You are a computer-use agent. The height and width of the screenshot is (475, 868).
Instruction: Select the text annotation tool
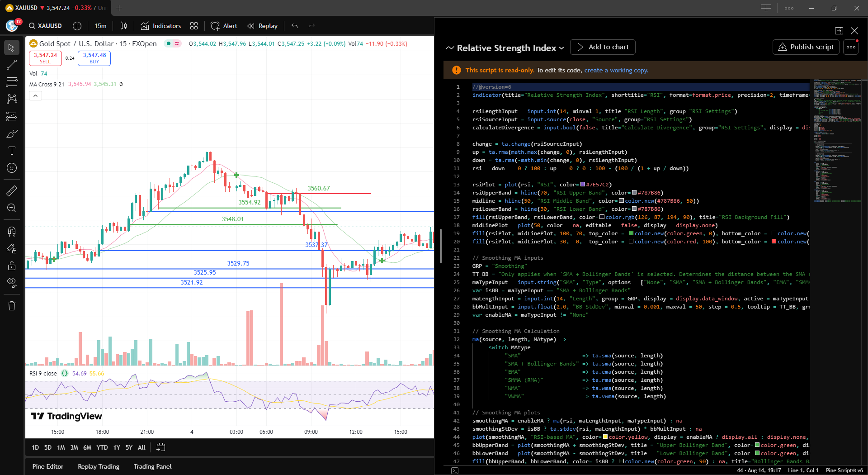[x=12, y=151]
